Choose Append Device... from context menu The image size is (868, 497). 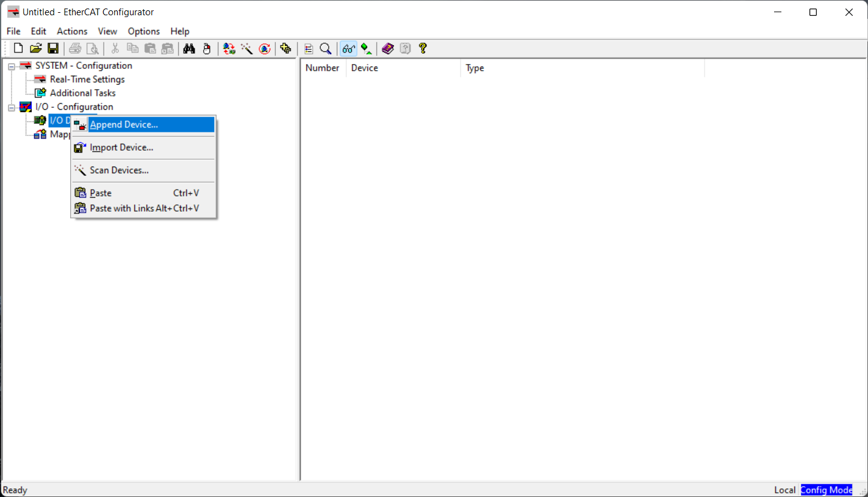pyautogui.click(x=143, y=124)
